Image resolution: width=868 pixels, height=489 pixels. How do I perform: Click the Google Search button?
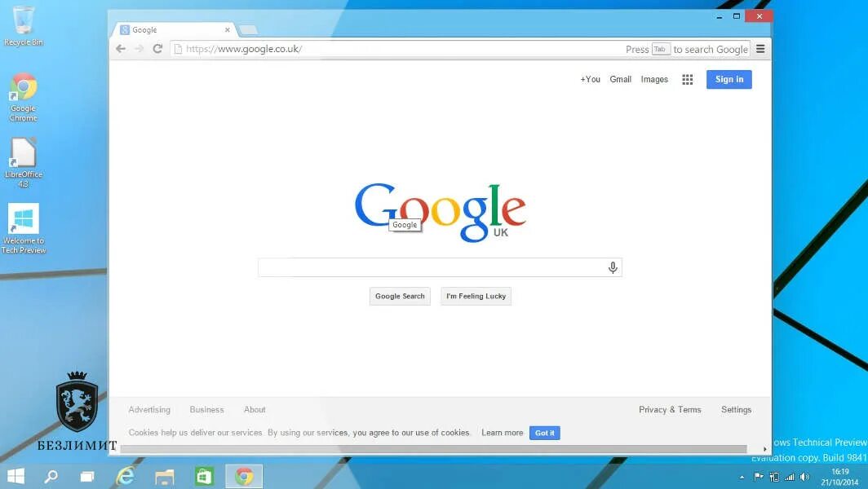(x=400, y=297)
